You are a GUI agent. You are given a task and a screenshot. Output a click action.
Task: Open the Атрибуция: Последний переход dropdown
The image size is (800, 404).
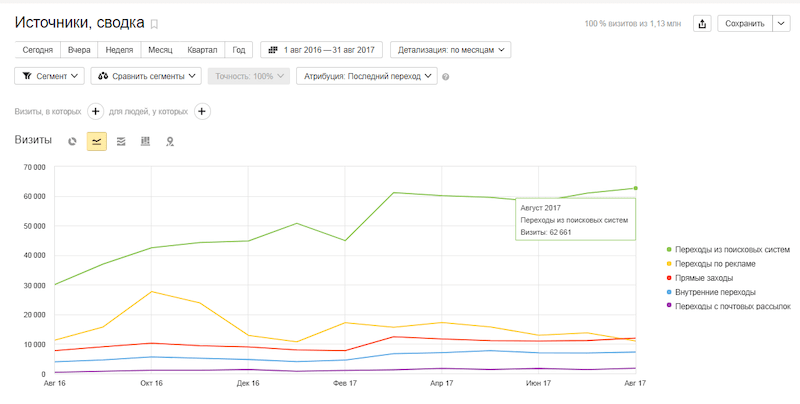[367, 76]
